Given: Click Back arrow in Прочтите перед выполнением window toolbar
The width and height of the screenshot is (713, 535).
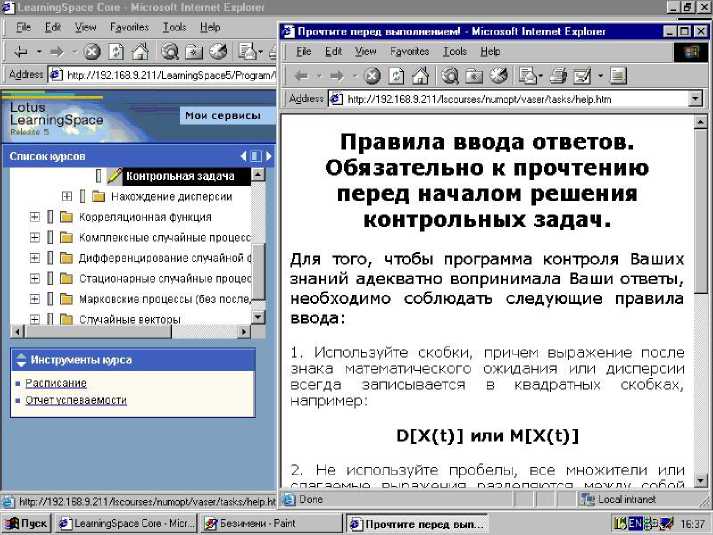Looking at the screenshot, I should (301, 76).
